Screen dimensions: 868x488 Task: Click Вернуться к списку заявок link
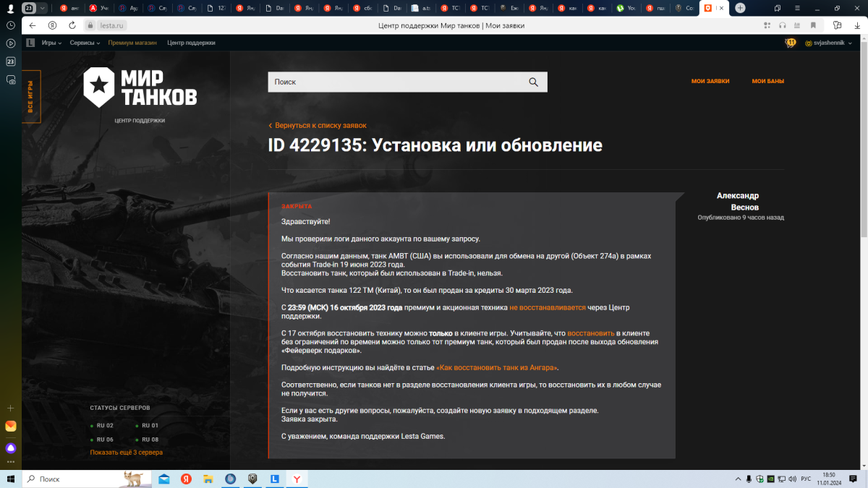tap(320, 125)
